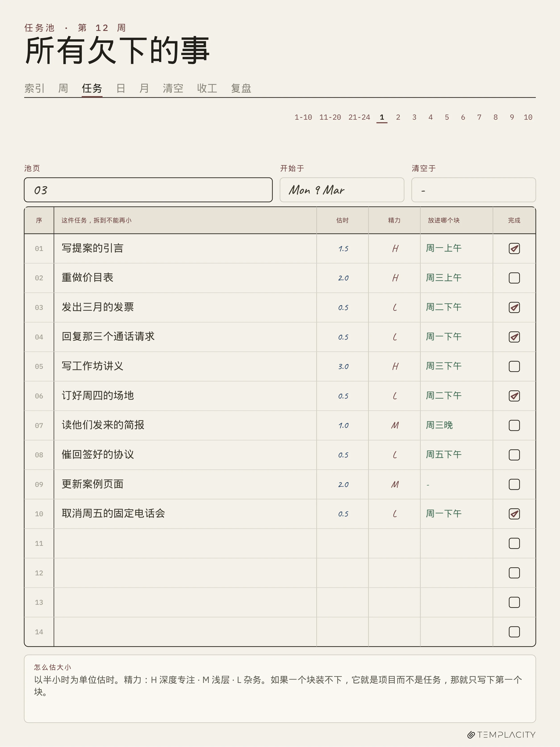
Task: Check the 完成 box in row 11
Action: [x=514, y=543]
